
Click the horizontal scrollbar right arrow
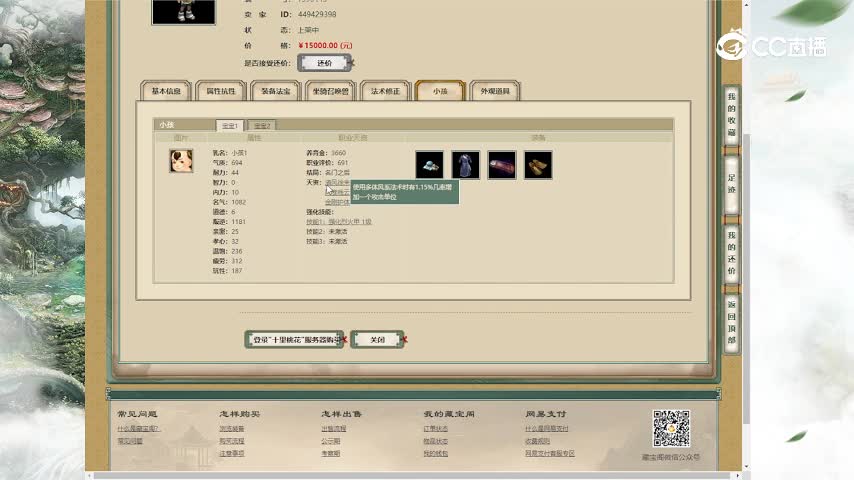(x=738, y=476)
